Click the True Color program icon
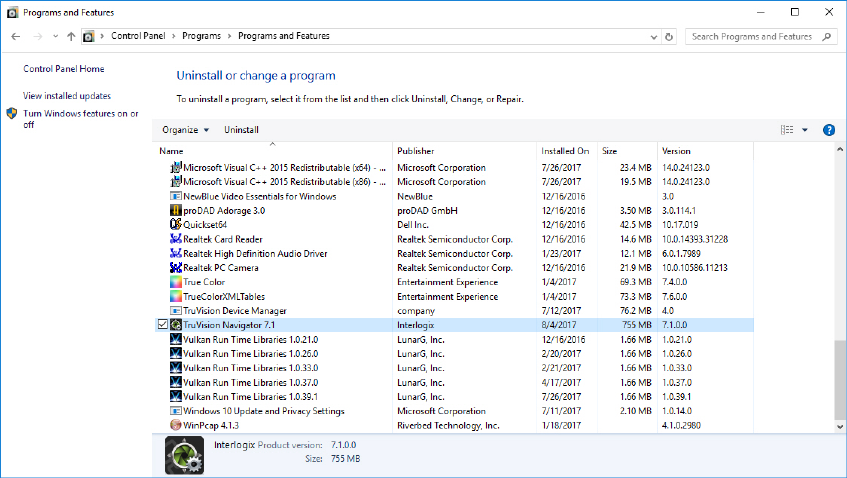The width and height of the screenshot is (847, 478). click(x=176, y=281)
